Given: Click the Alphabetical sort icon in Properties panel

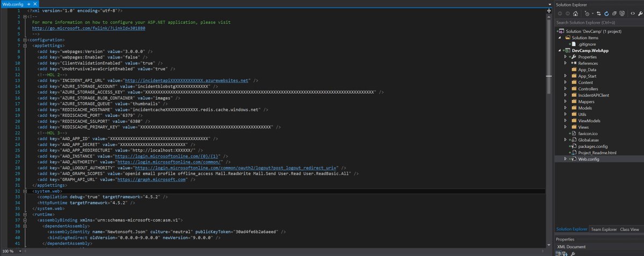Looking at the screenshot, I should pos(566,253).
